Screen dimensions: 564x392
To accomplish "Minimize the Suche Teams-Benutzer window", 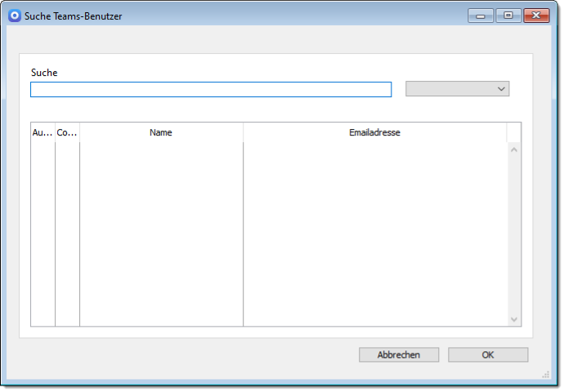I will [x=480, y=16].
